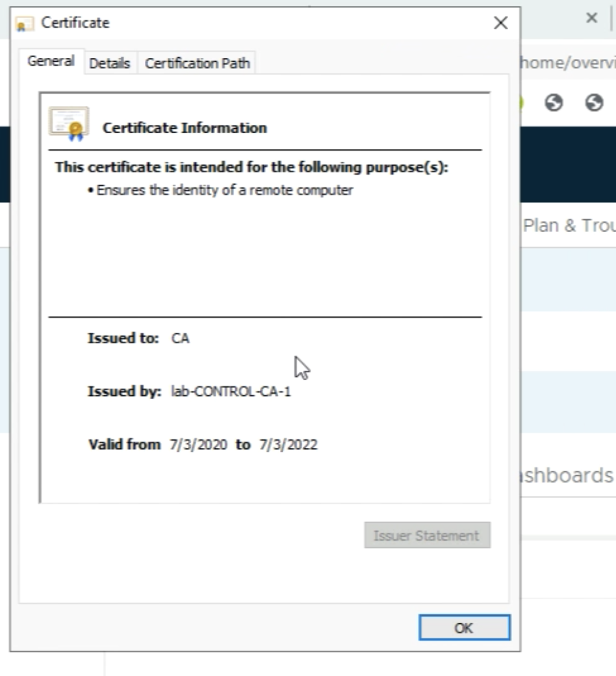Open the Details tab
The width and height of the screenshot is (616, 676).
[110, 63]
